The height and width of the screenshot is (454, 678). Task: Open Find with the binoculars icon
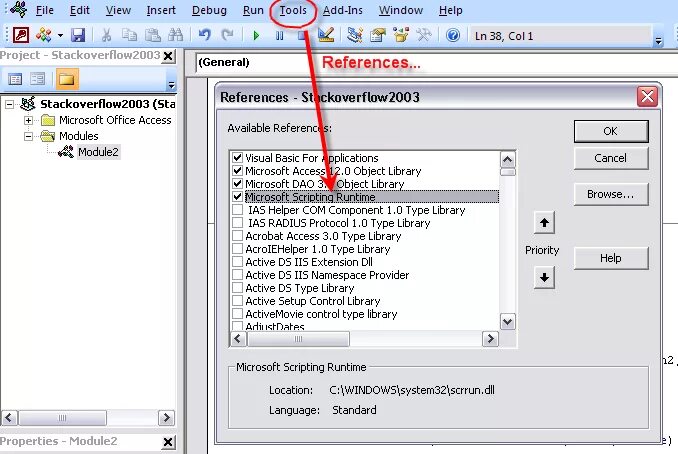(x=176, y=35)
